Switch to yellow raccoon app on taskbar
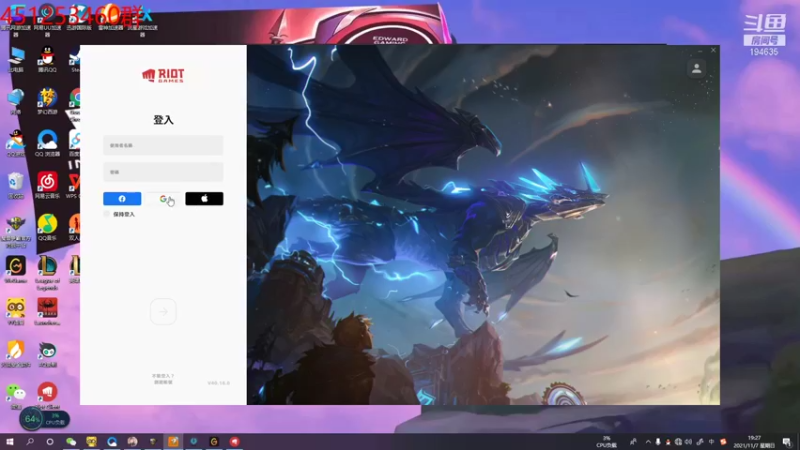800x450 pixels. [91, 441]
